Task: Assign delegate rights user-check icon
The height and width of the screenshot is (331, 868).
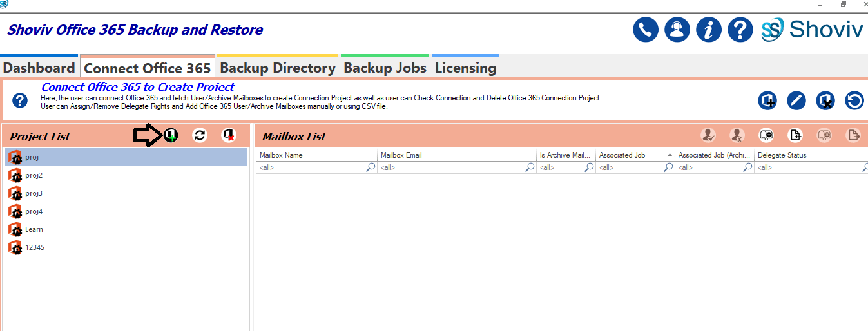Action: [x=708, y=135]
